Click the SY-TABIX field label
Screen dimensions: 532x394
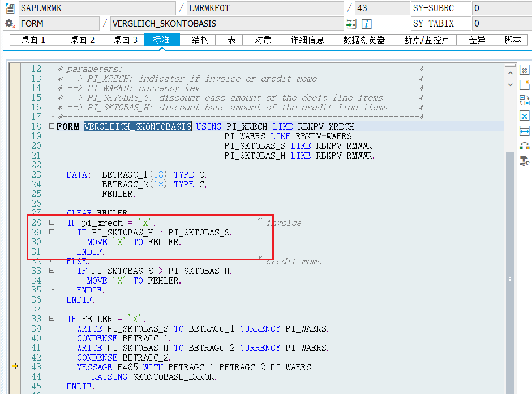click(x=440, y=24)
